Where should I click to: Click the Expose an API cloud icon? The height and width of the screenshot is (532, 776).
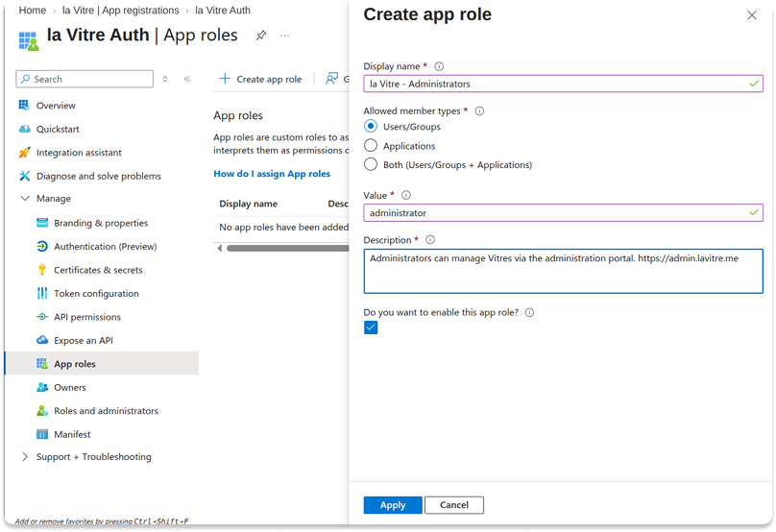point(42,340)
